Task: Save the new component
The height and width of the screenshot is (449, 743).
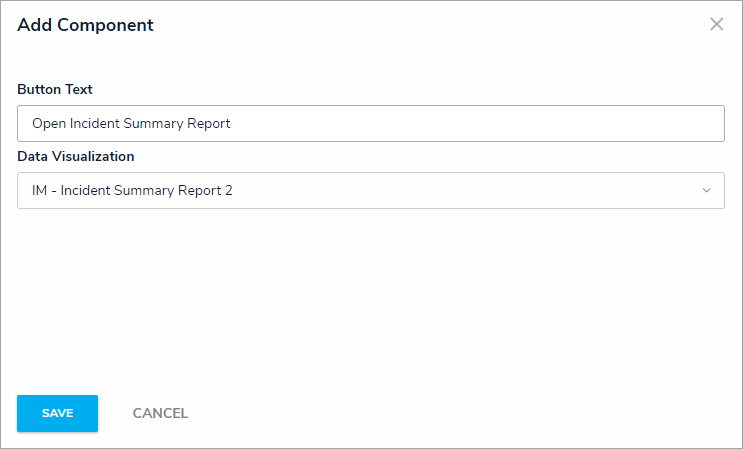Action: (57, 413)
